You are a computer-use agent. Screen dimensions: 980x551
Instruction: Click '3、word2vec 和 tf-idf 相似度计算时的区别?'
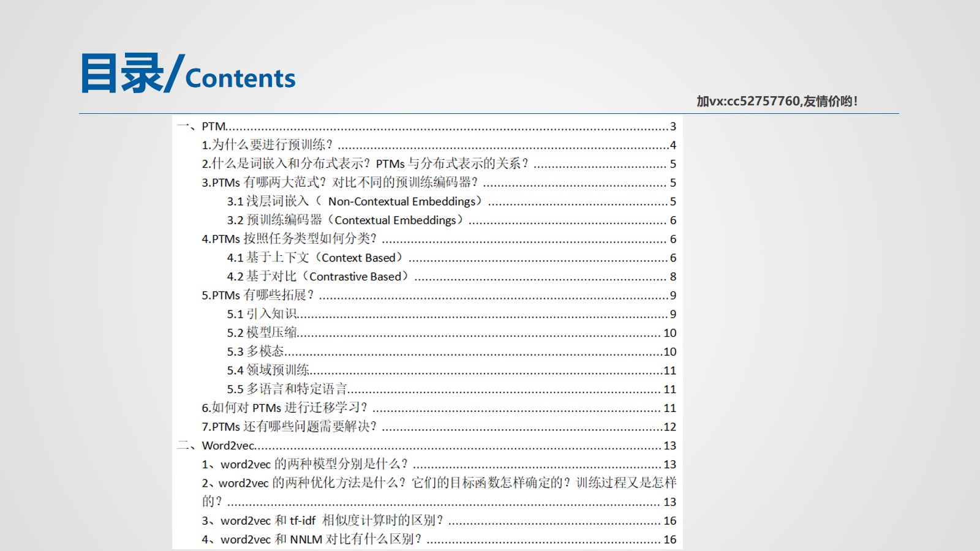coord(439,520)
